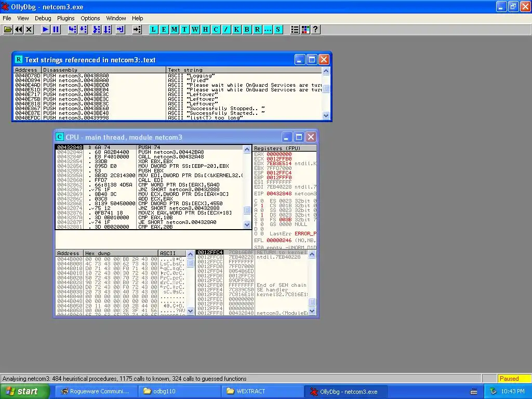This screenshot has height=399, width=532.
Task: Click Registers (FPU) header in CPU window
Action: coord(285,148)
